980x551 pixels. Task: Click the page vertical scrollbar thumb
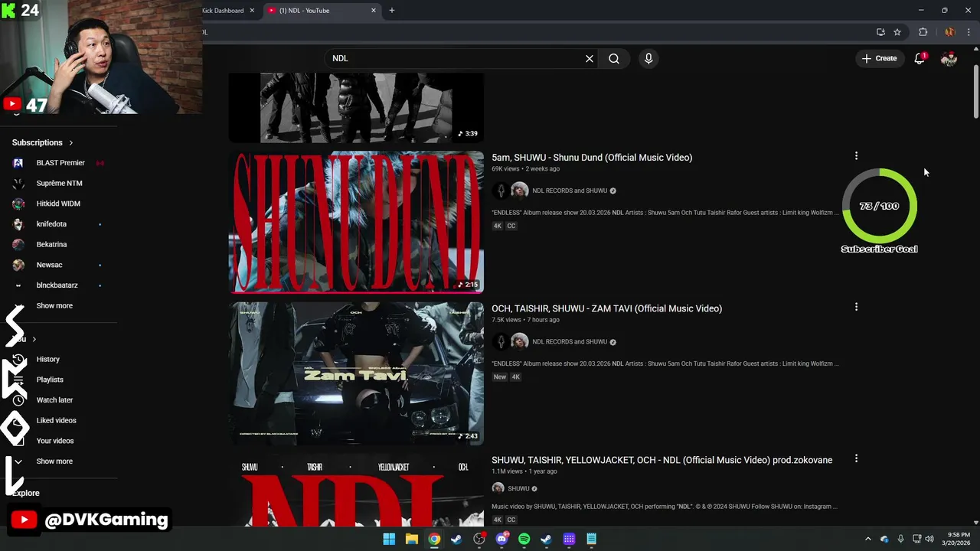point(975,92)
